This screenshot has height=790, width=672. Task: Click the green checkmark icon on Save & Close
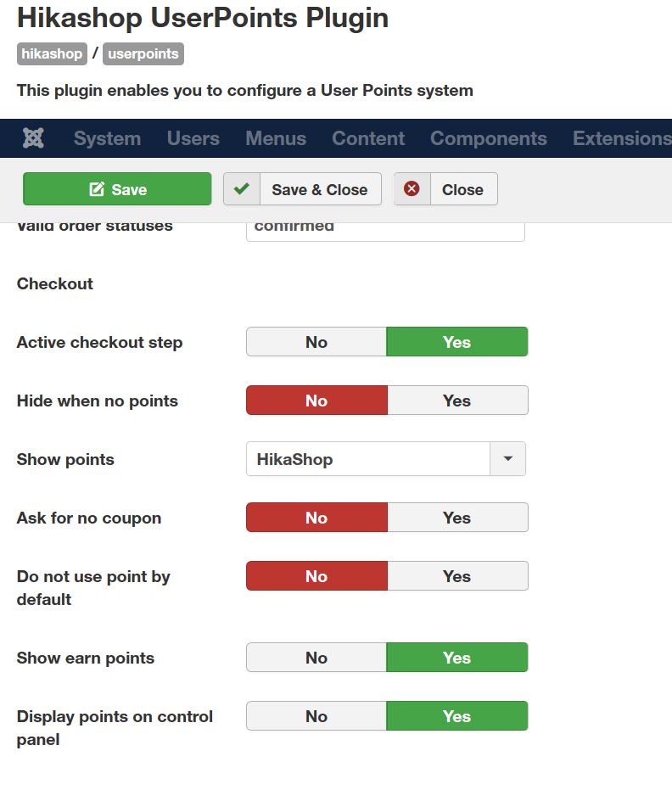(x=241, y=189)
